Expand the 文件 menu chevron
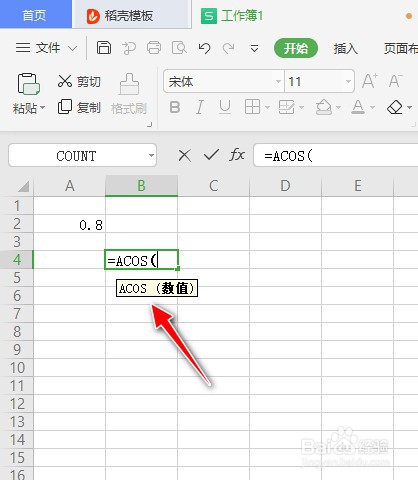 click(x=72, y=49)
